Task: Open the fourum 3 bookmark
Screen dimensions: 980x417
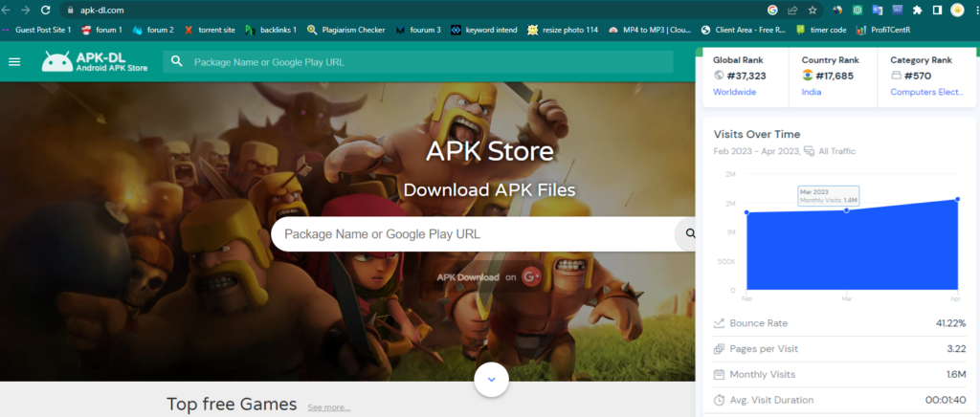Action: 418,30
